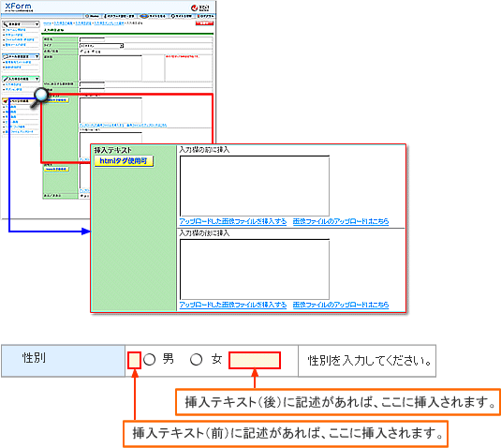Viewport: 501px width, 448px height.
Task: Click the text 性別を入力してください。
Action: point(370,361)
